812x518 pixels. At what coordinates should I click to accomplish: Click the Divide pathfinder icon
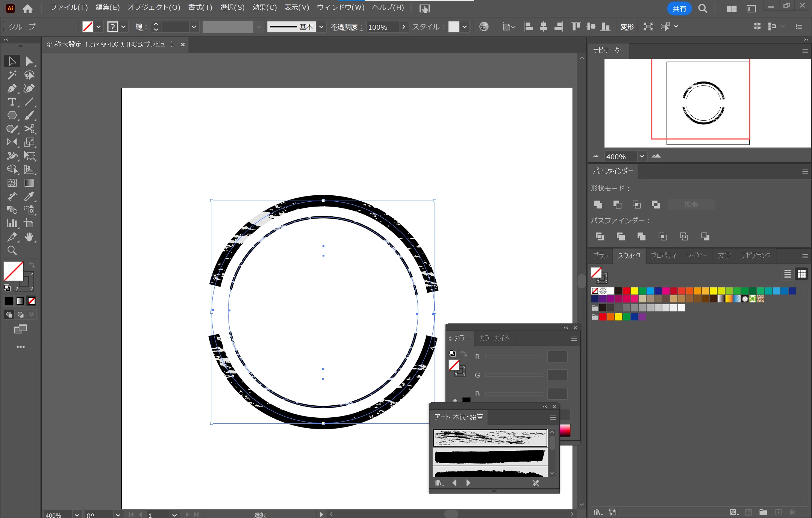tap(600, 236)
